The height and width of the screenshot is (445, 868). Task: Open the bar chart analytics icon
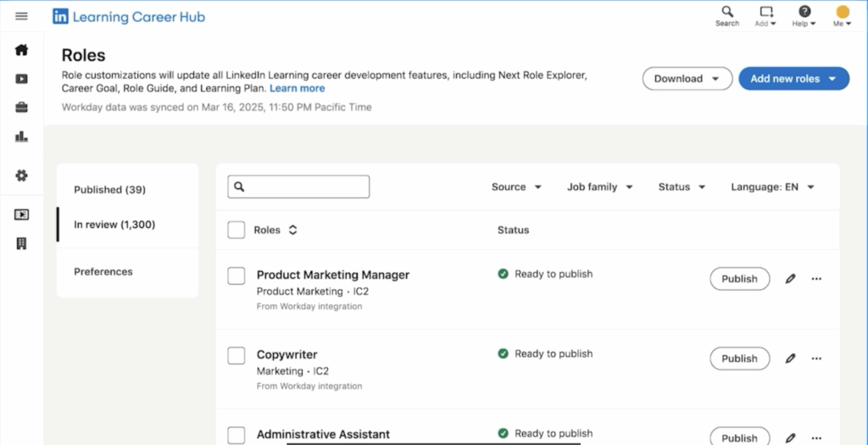[21, 136]
